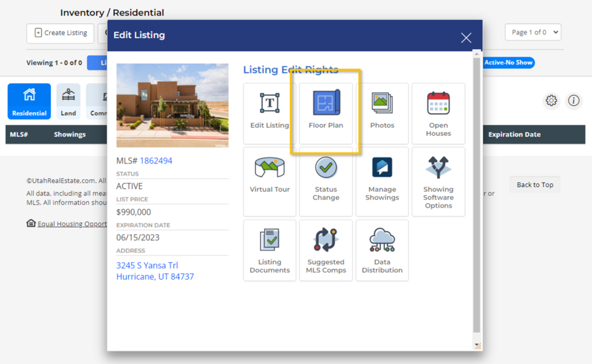Close the Edit Listing dialog

click(x=466, y=38)
